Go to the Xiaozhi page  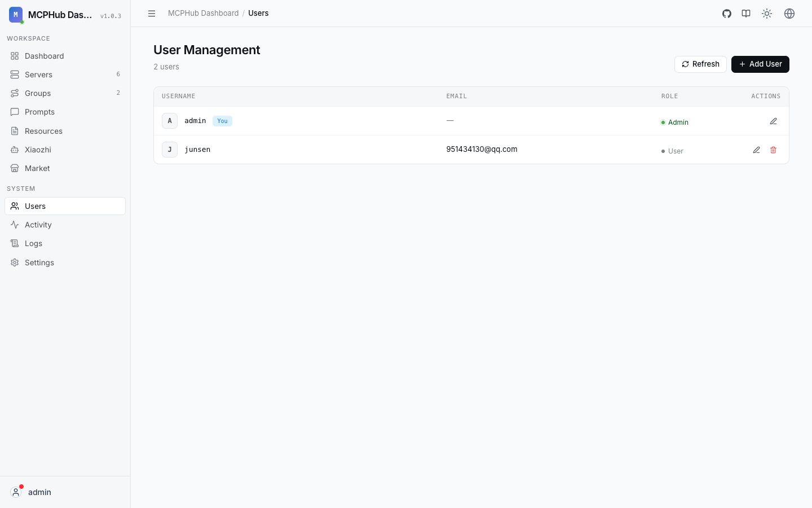(65, 150)
